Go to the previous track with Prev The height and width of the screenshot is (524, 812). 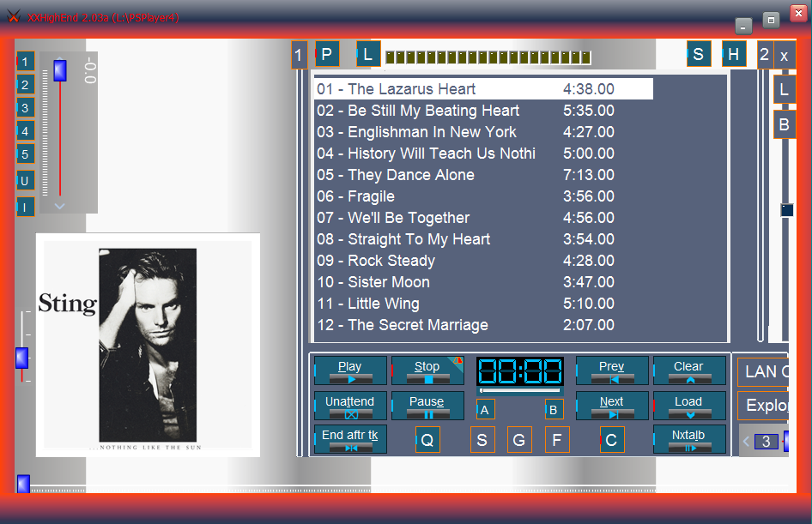coord(612,370)
